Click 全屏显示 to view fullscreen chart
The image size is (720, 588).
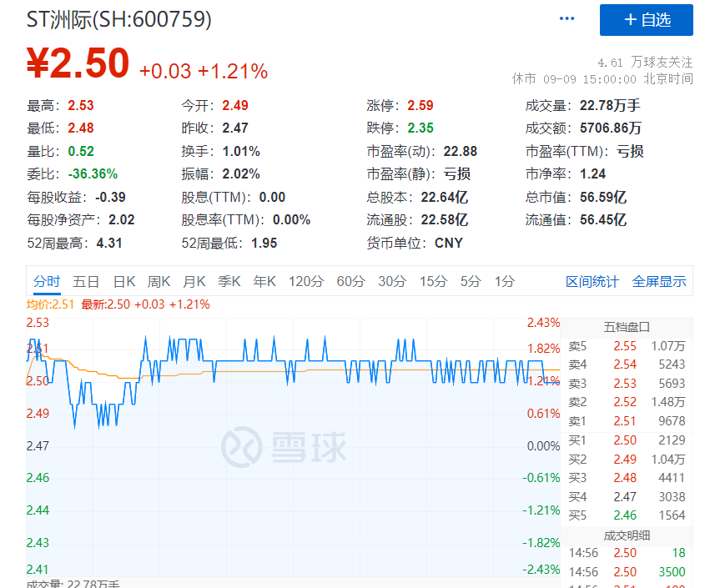tap(659, 282)
